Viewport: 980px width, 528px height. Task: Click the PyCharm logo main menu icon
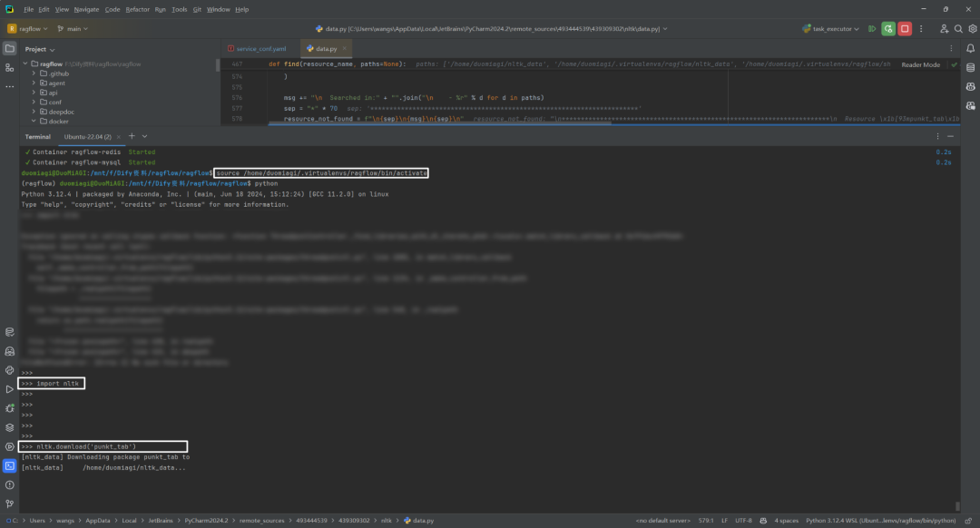tap(9, 9)
